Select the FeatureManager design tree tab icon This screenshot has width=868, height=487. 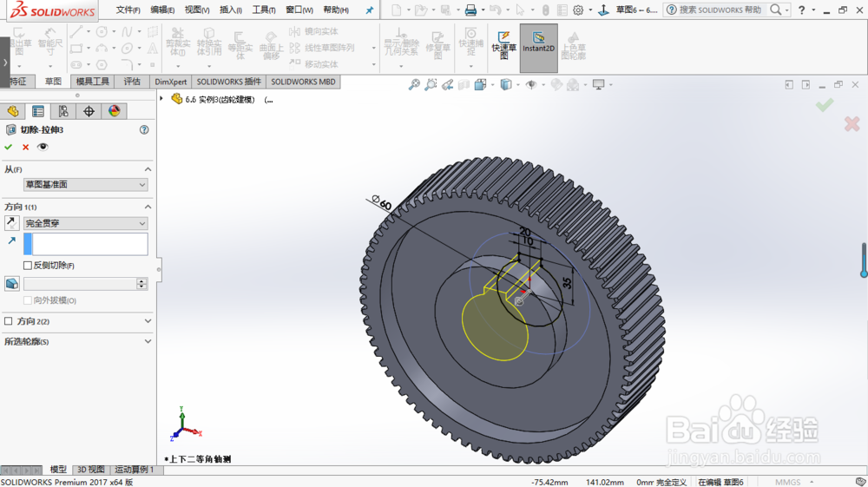[13, 111]
